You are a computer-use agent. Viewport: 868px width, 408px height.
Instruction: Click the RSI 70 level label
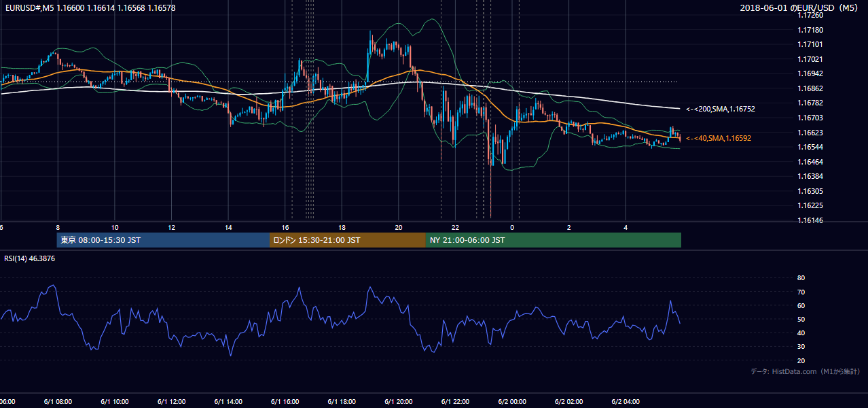tap(801, 292)
